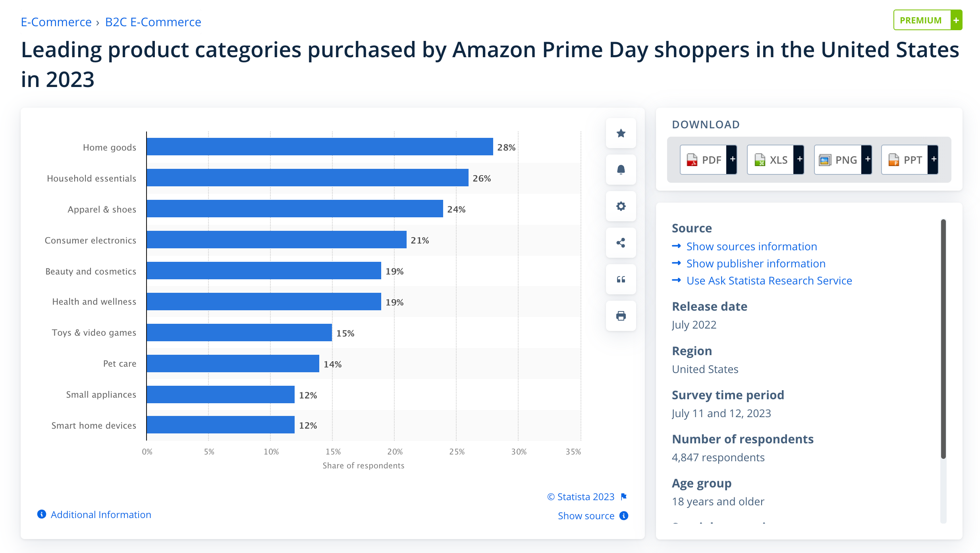Expand Show publisher information
980x553 pixels.
(x=756, y=263)
